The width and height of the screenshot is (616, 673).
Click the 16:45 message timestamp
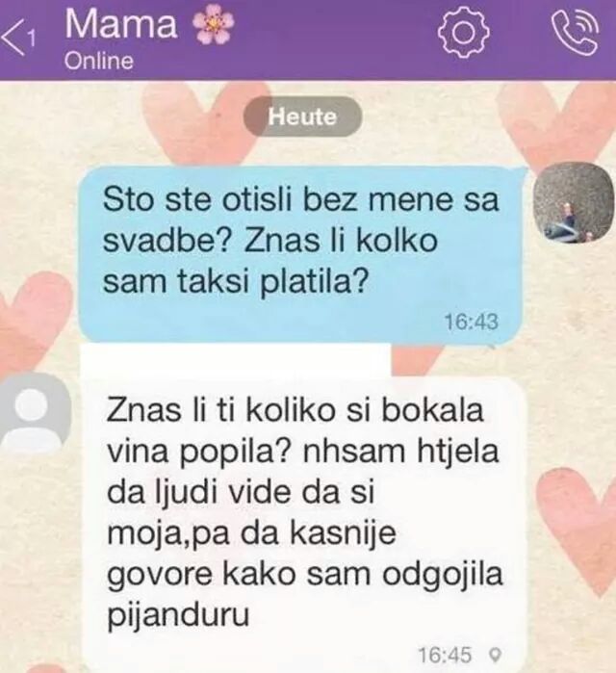(445, 655)
